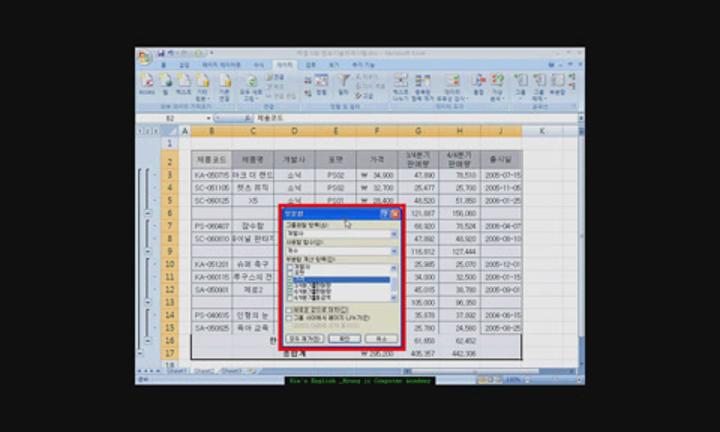Click the Office button logo
Viewport: 720px width, 432px height.
point(144,56)
